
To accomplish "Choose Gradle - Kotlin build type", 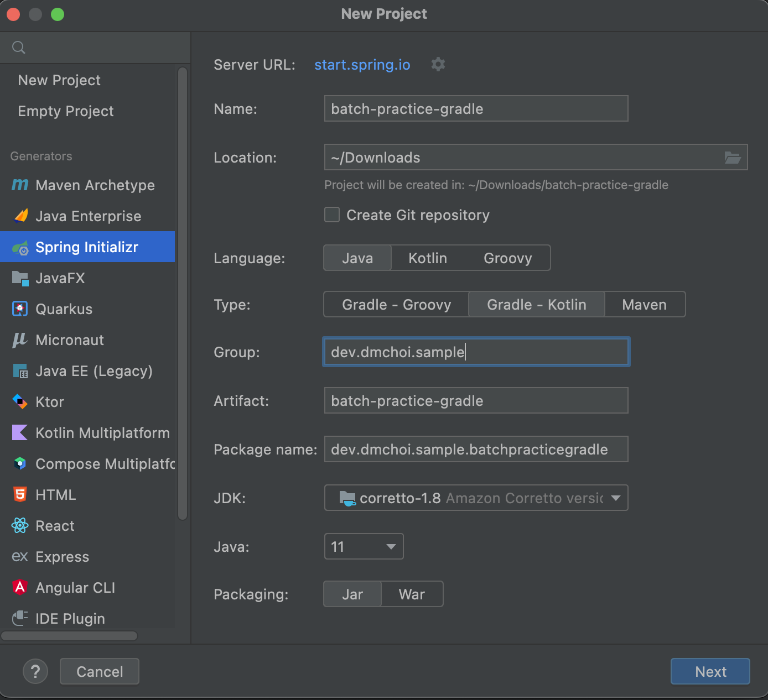I will [537, 305].
